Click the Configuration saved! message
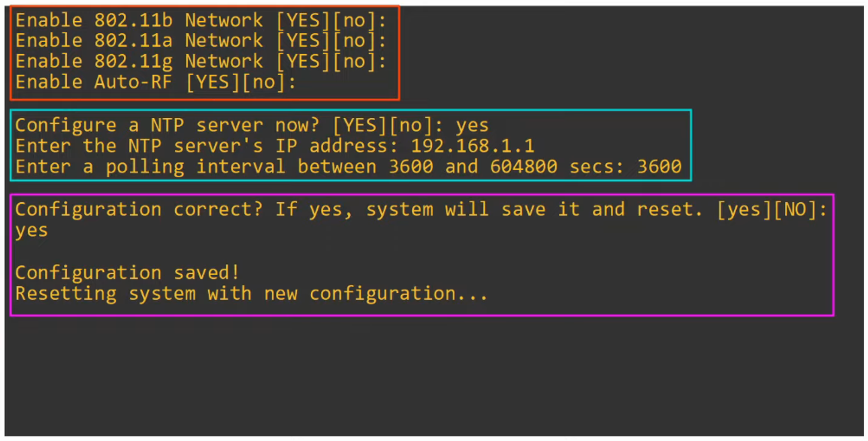 pyautogui.click(x=127, y=273)
